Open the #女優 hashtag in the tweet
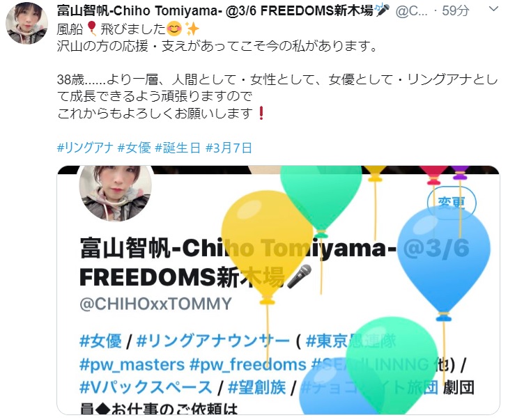 (x=134, y=148)
